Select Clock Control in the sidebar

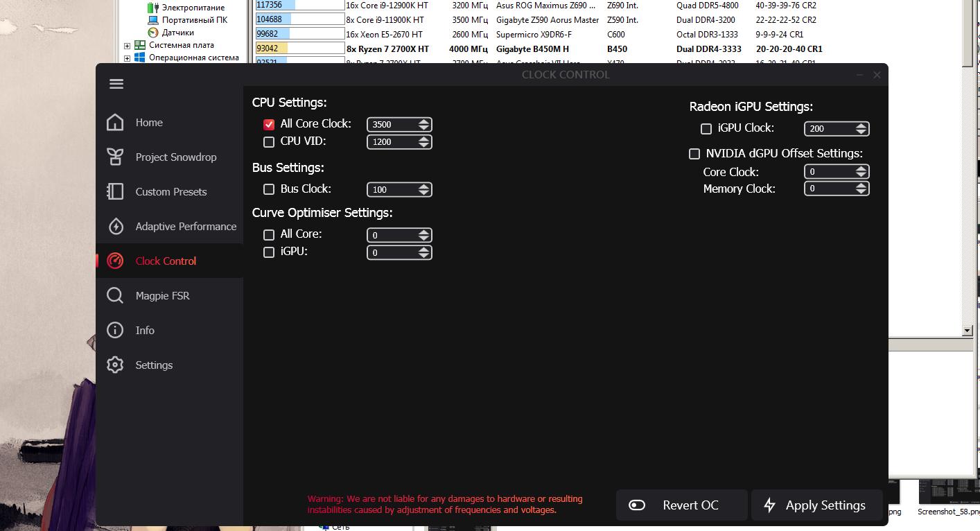click(x=169, y=261)
